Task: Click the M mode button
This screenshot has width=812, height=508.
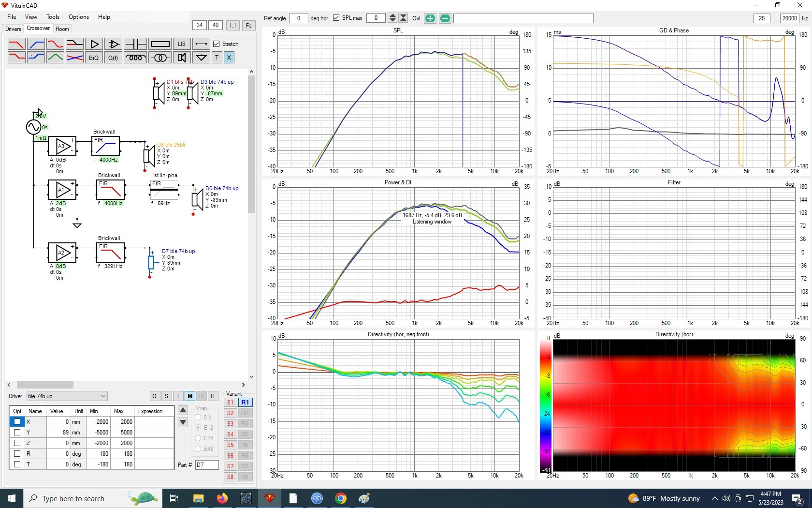Action: point(189,396)
